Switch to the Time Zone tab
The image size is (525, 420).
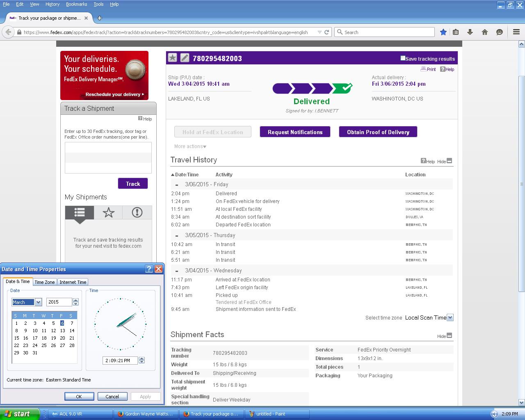click(x=44, y=282)
